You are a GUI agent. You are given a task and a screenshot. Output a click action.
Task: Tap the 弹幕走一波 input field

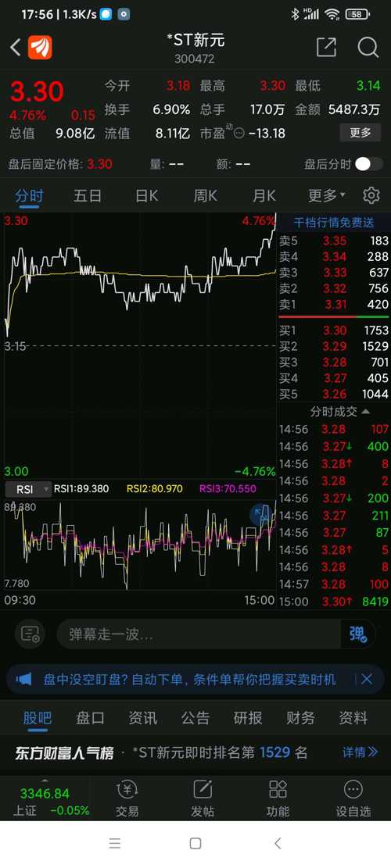click(x=199, y=634)
